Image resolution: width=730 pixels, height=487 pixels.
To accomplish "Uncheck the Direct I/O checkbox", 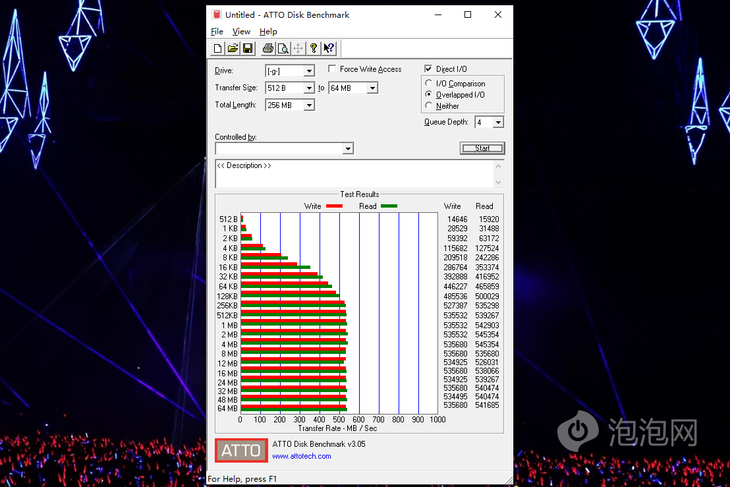I will tap(428, 69).
